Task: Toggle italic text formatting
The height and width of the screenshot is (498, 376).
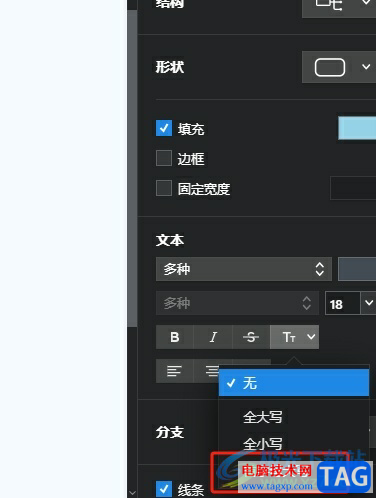Action: coord(213,337)
